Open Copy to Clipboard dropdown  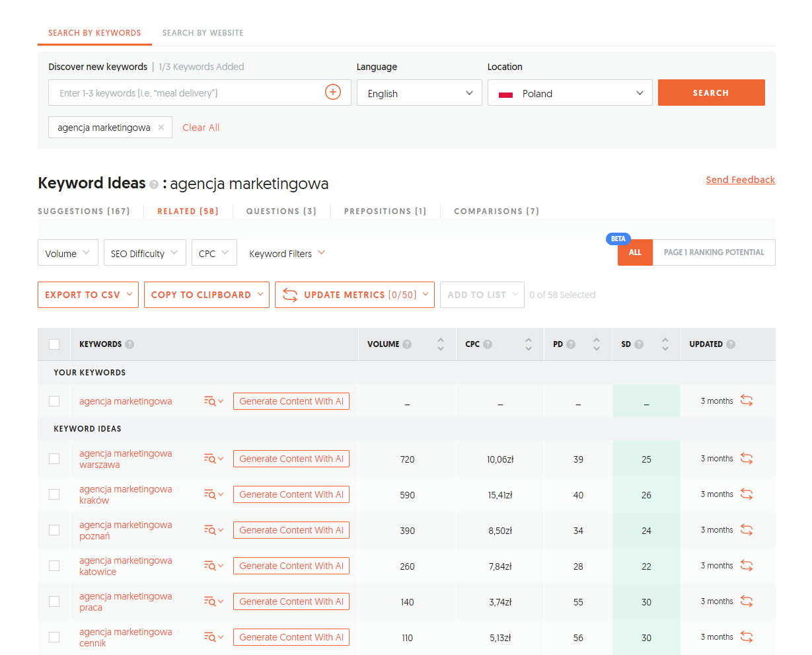coord(207,295)
